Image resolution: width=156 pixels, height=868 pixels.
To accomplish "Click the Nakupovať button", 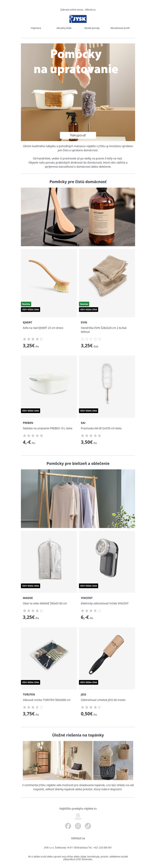I will tap(78, 135).
